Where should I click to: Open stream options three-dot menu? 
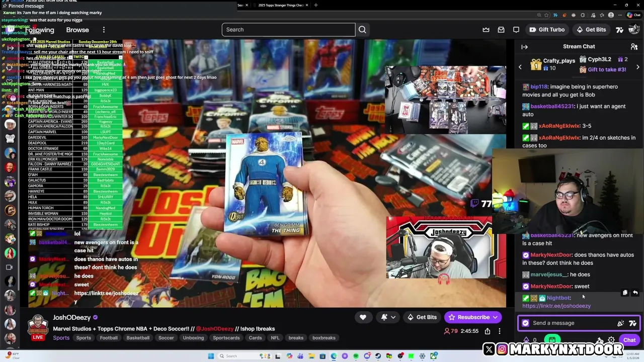click(500, 331)
